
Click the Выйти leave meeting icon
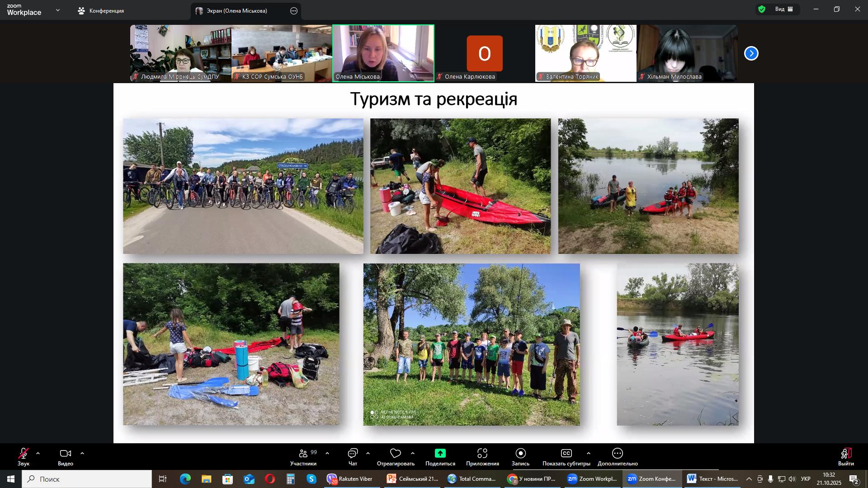[x=846, y=454]
